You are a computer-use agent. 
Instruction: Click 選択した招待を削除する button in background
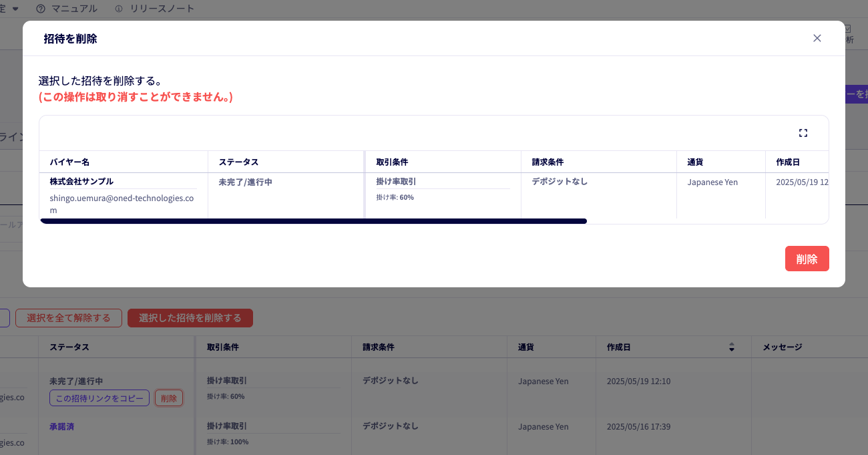pos(190,318)
